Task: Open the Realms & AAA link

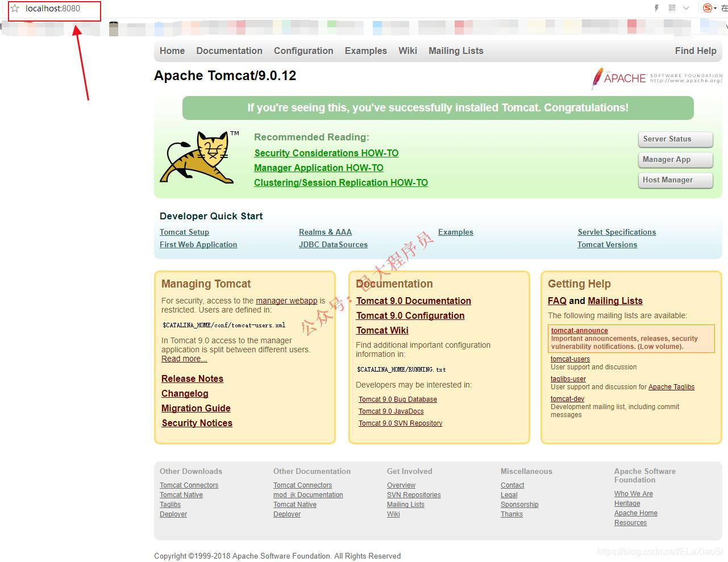Action: coord(325,232)
